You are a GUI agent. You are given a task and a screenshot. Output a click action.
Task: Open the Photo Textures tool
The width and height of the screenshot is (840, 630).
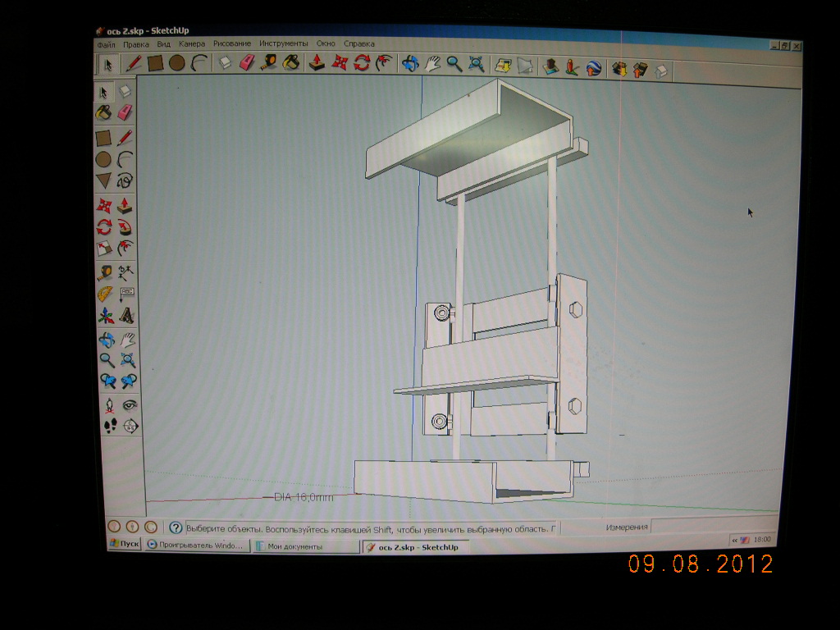(572, 67)
